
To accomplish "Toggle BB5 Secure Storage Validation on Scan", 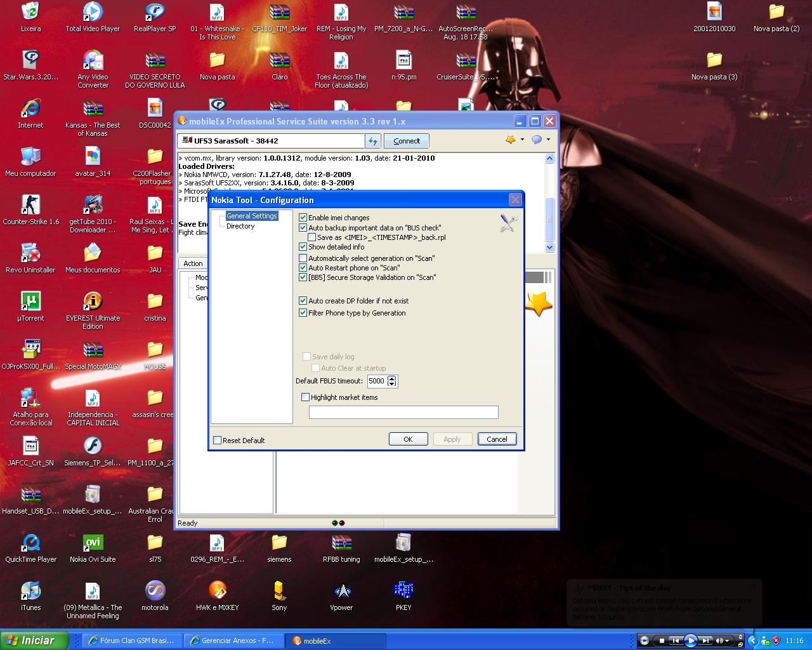I will [x=303, y=277].
